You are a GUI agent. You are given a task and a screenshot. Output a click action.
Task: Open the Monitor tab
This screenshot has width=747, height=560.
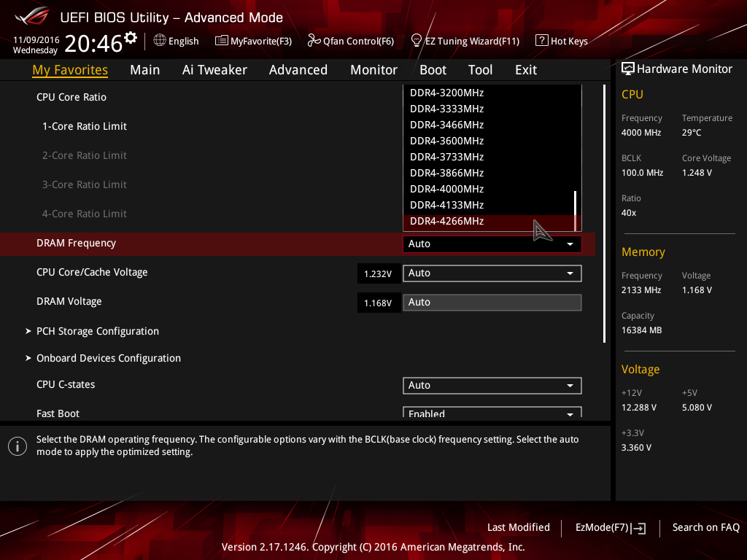pyautogui.click(x=373, y=70)
